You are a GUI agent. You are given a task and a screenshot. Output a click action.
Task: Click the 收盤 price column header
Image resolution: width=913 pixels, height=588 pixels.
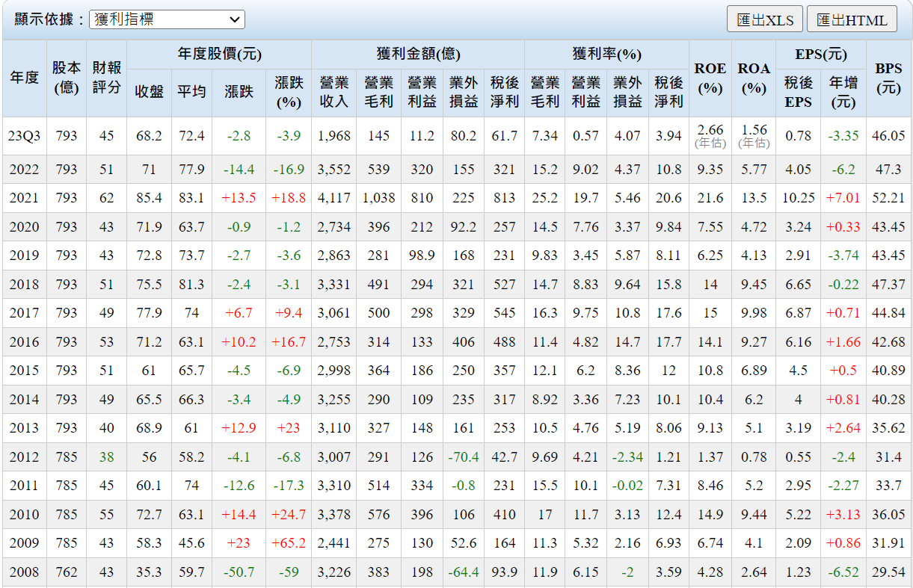pos(149,92)
